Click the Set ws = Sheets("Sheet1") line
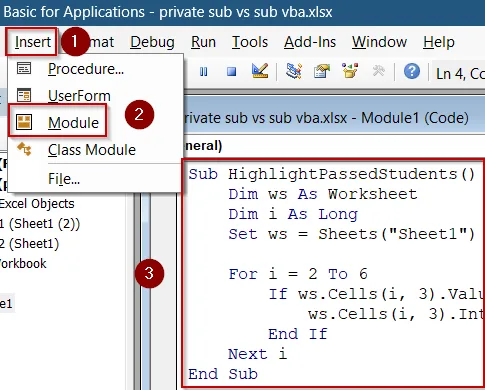The image size is (485, 390). pos(352,234)
